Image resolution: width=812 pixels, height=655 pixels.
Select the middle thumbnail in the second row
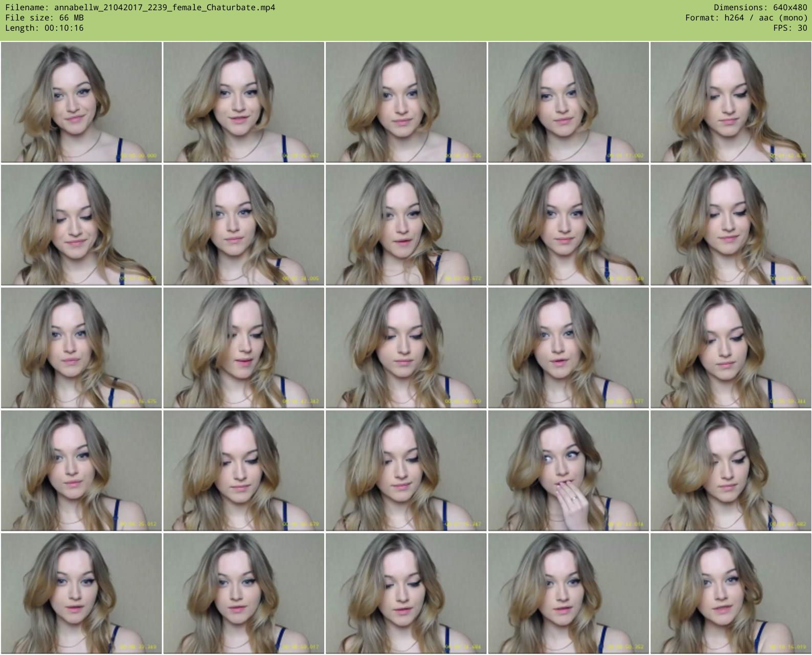point(406,225)
